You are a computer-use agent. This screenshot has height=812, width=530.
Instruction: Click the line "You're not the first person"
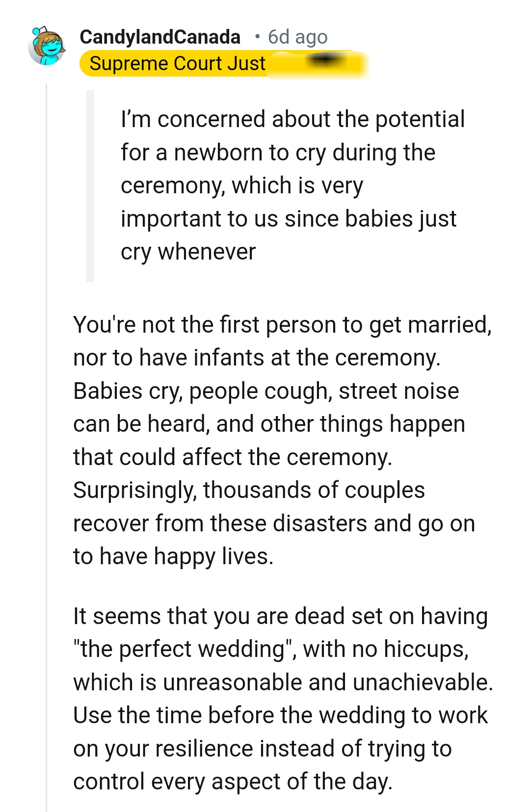pyautogui.click(x=282, y=325)
